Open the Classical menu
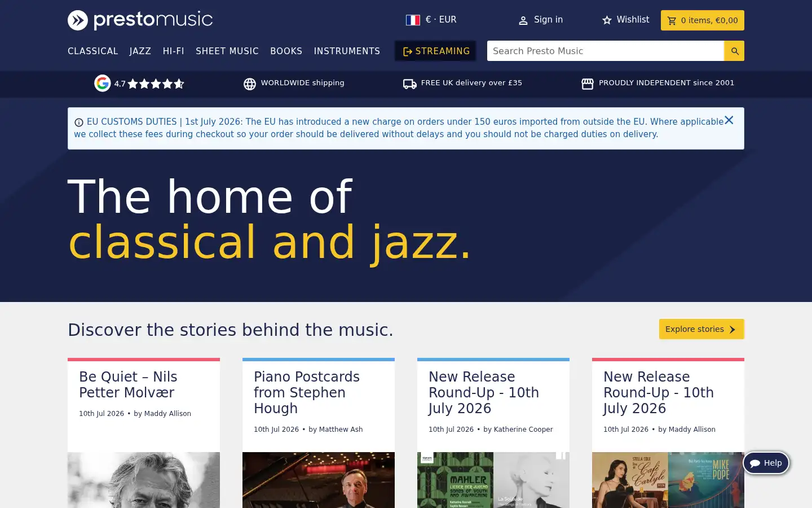The image size is (812, 508). point(93,51)
